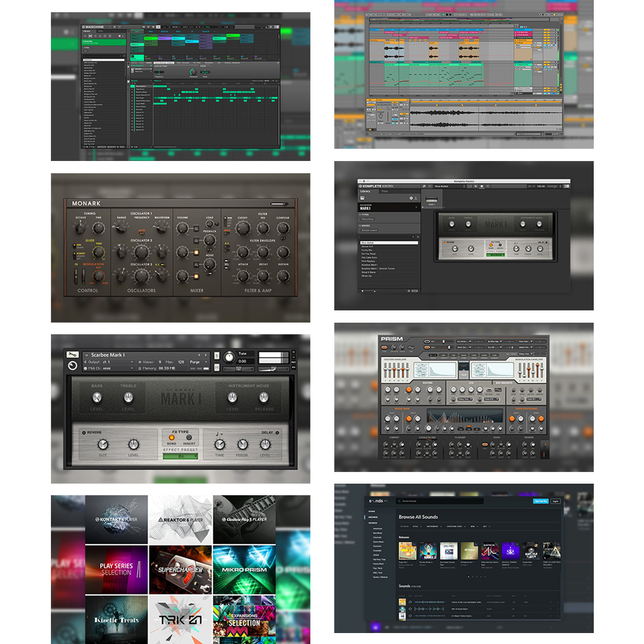644x644 pixels.
Task: Open BPM filter dropdown on Sounds
Action: 473,526
